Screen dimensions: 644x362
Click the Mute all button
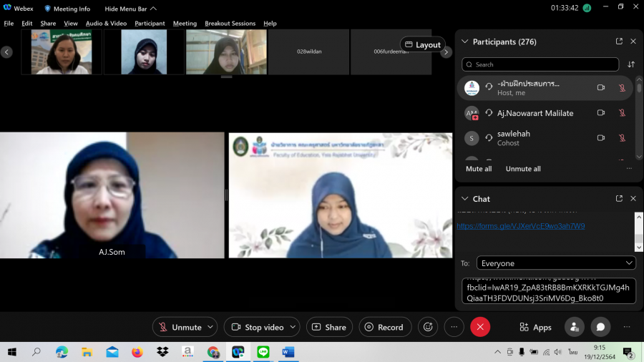(x=479, y=169)
